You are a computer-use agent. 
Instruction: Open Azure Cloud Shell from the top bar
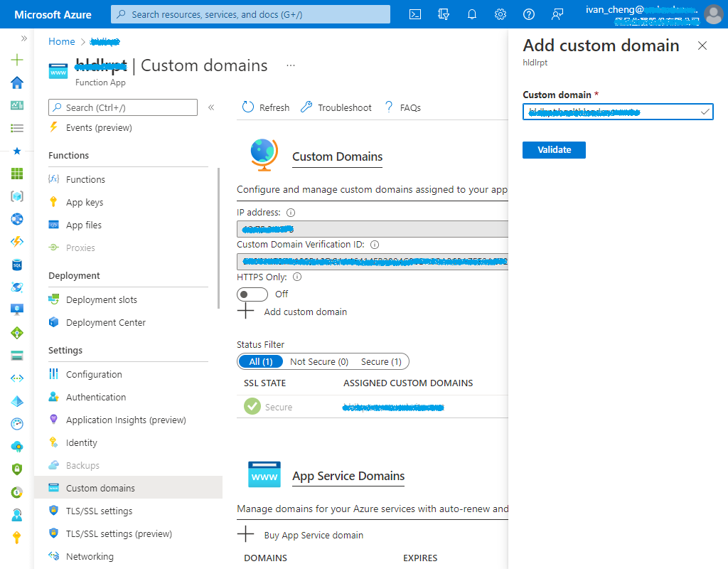click(414, 14)
